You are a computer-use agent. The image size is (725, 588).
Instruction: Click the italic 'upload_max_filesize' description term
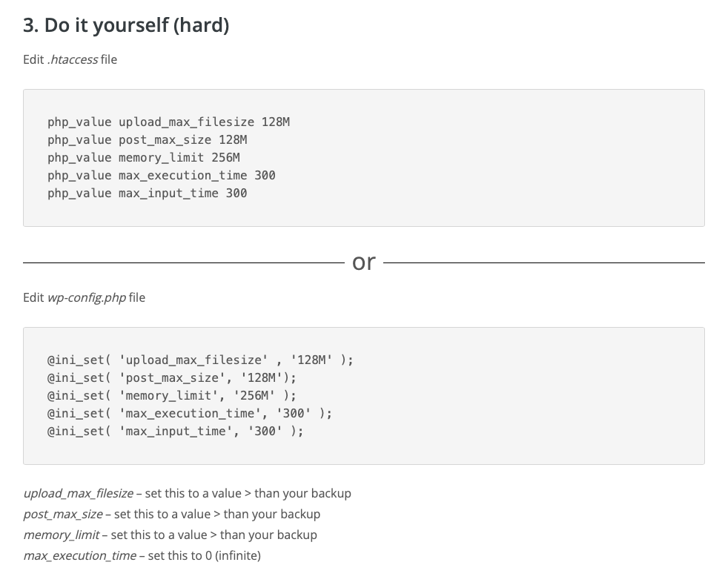(x=78, y=493)
